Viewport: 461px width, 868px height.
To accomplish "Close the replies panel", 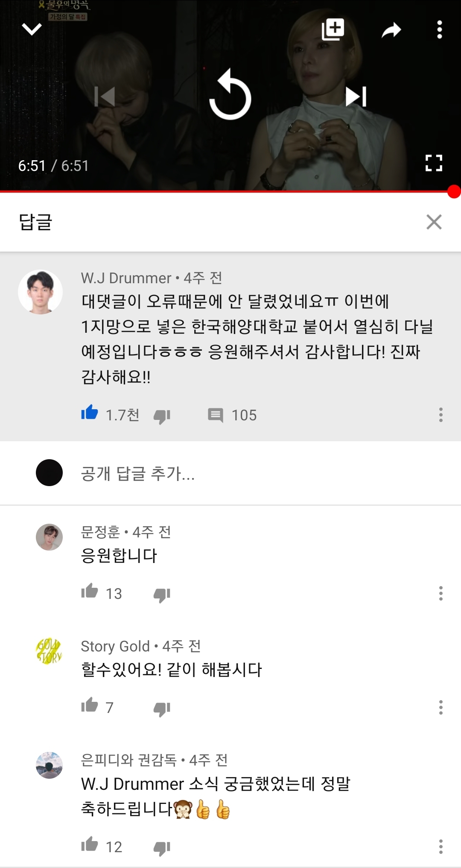I will [x=434, y=222].
